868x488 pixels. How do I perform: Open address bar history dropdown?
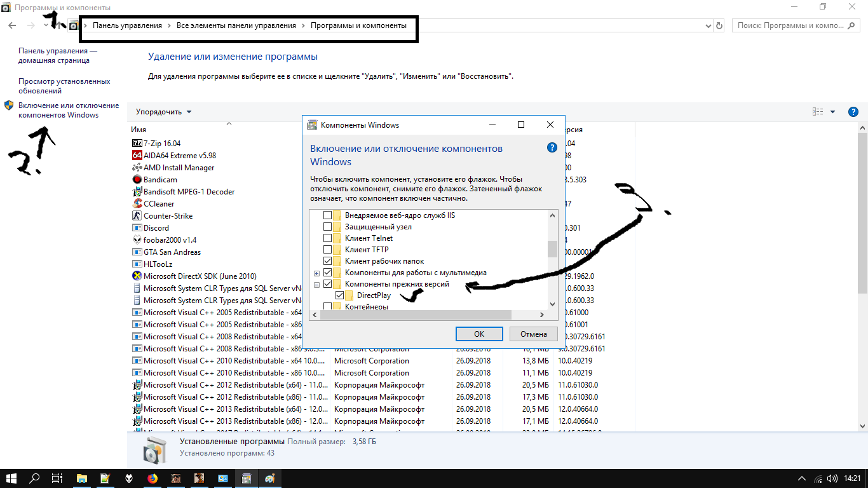(x=709, y=26)
